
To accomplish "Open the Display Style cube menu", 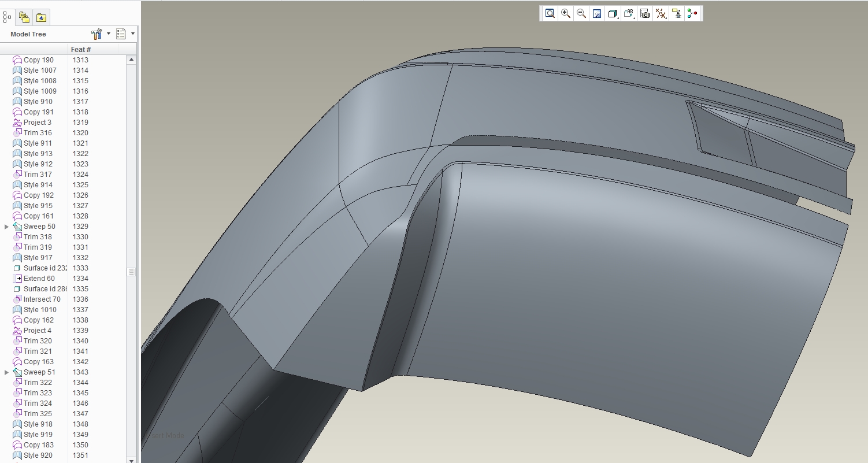I will click(613, 13).
